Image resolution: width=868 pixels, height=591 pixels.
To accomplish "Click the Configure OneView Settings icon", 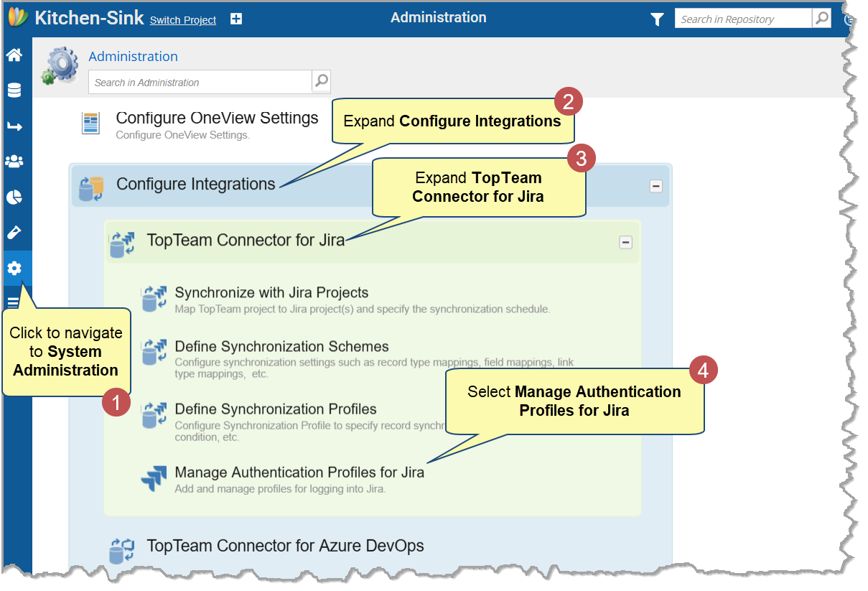I will pos(90,124).
